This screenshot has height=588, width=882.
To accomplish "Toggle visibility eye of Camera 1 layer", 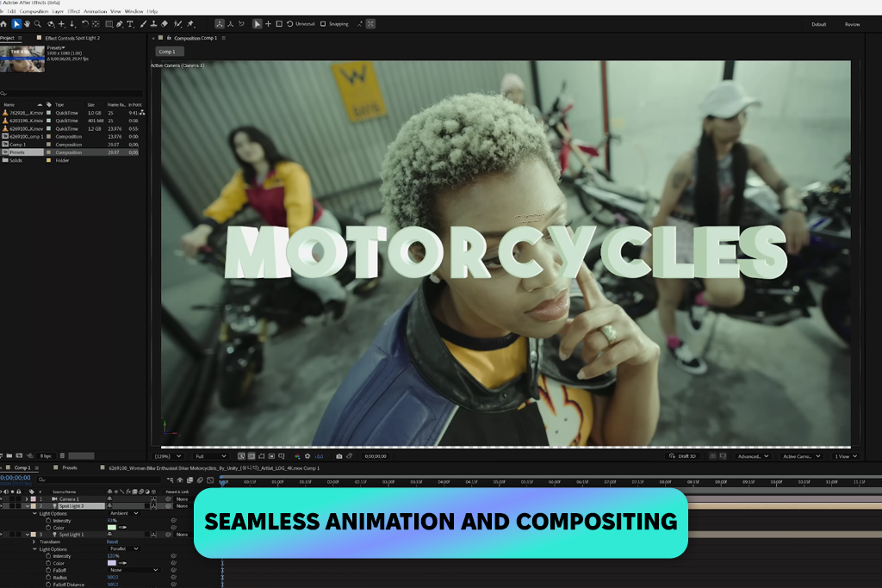I will [x=2, y=499].
